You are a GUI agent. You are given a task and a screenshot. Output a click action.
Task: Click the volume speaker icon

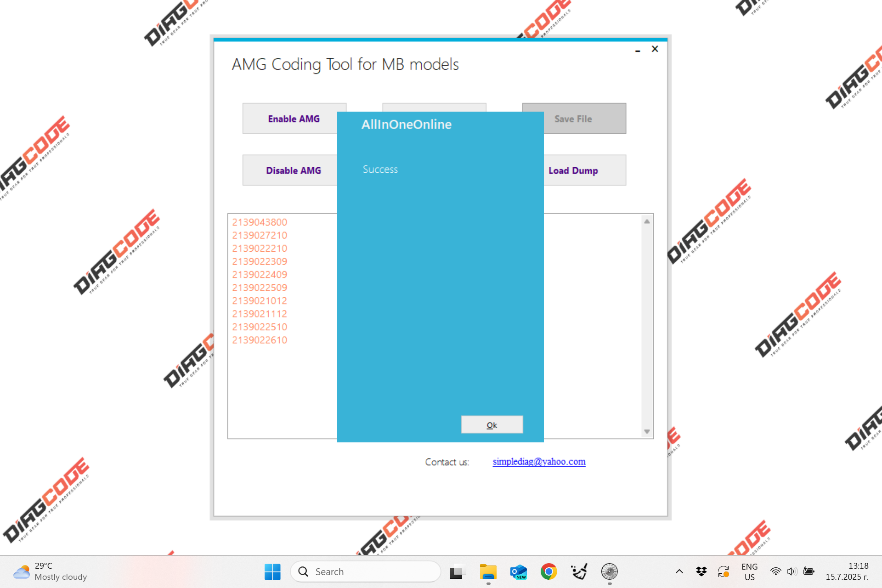pyautogui.click(x=792, y=571)
